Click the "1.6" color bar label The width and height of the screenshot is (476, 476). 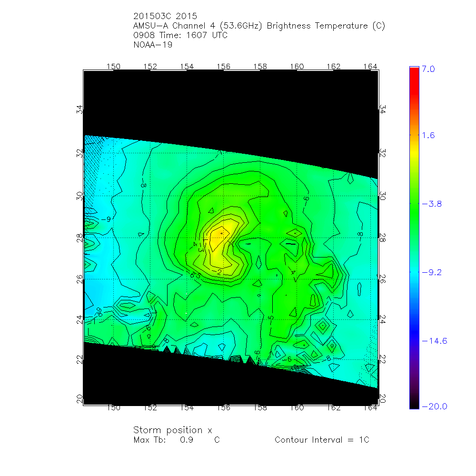pos(428,135)
